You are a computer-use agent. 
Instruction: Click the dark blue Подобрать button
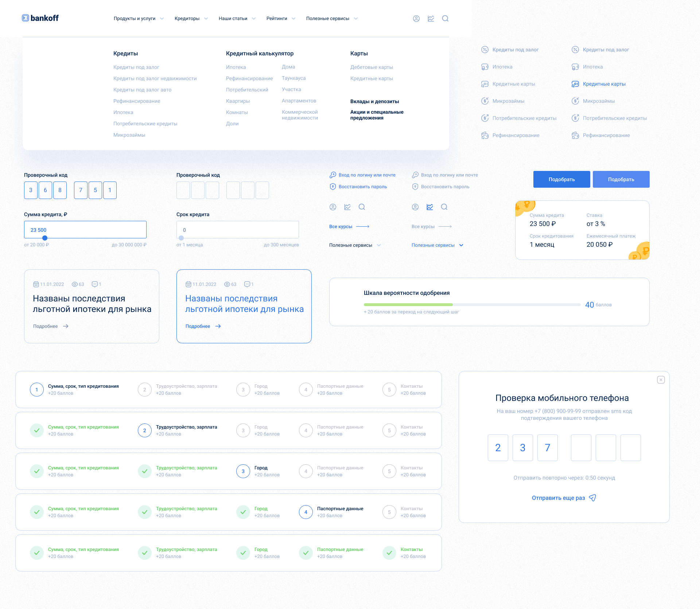coord(561,179)
